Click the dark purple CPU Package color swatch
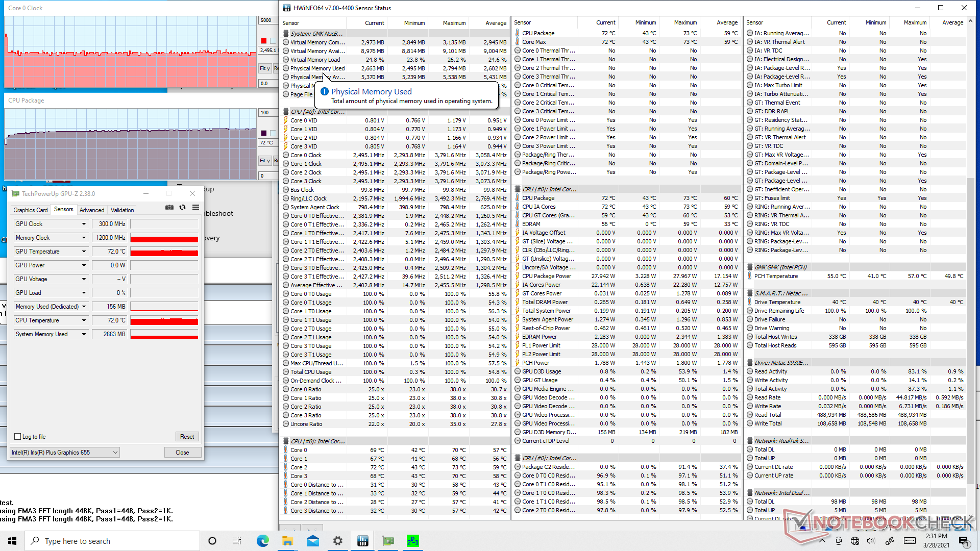The width and height of the screenshot is (980, 551). (263, 133)
